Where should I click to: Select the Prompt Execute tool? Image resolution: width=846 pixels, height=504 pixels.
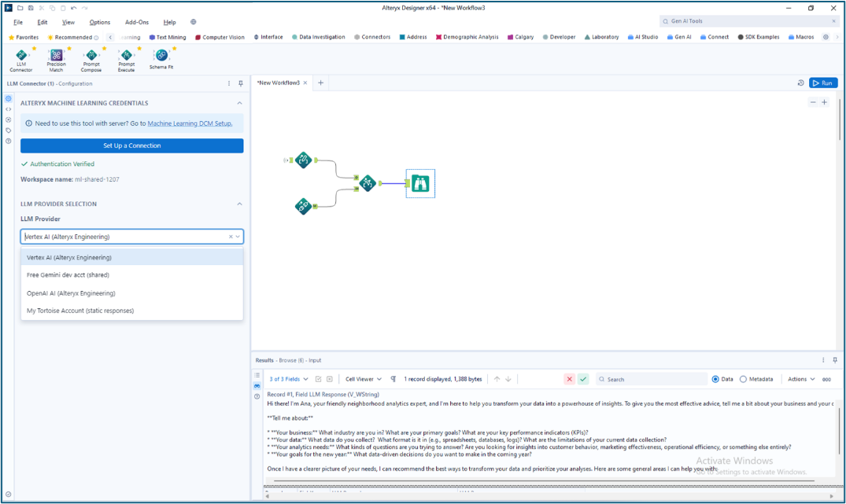[126, 55]
